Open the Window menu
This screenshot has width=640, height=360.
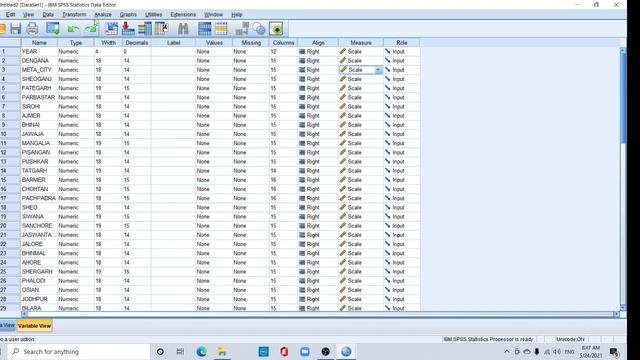coord(213,14)
